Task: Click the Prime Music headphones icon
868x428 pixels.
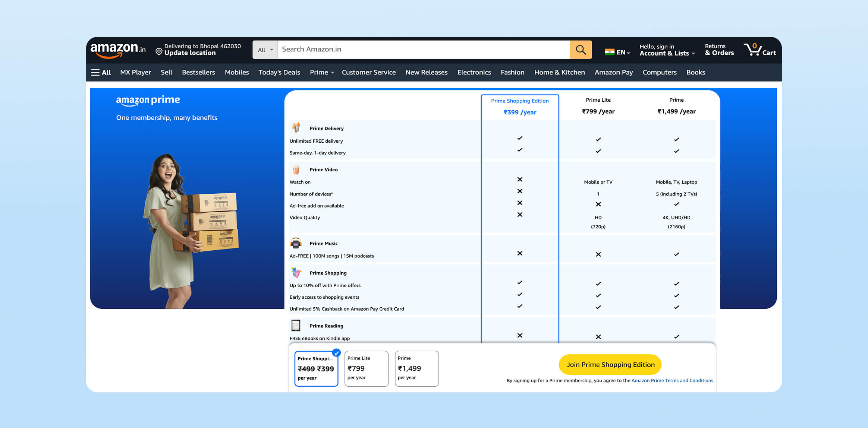Action: [296, 243]
